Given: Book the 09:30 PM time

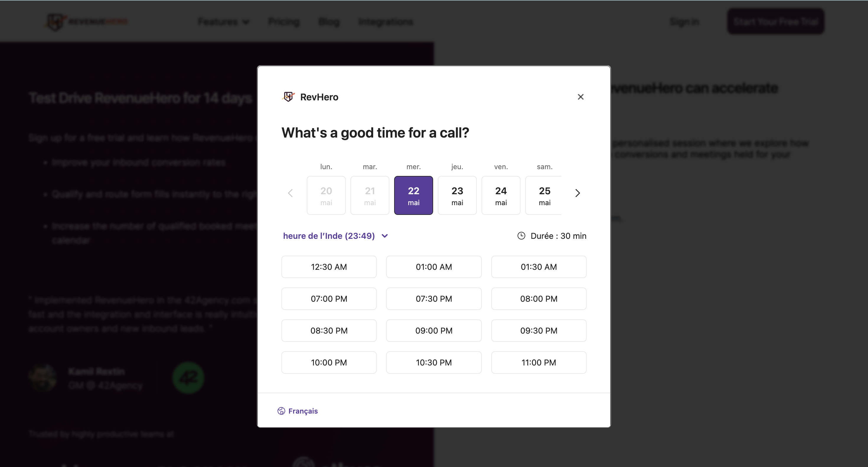Looking at the screenshot, I should (539, 331).
